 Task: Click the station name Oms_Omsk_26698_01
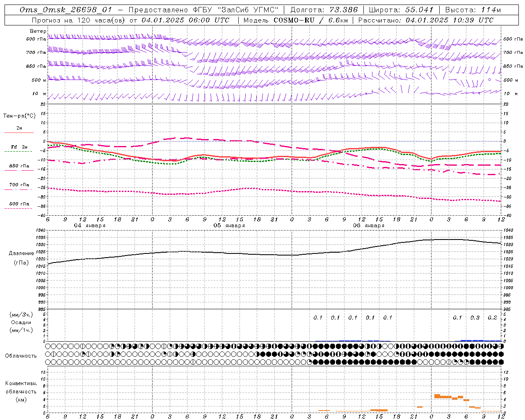(66, 10)
